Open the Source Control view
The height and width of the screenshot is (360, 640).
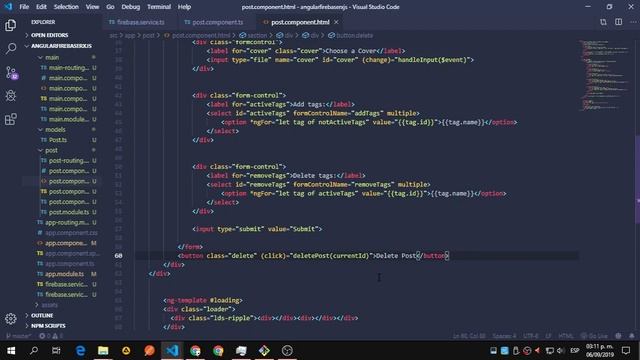[x=11, y=73]
